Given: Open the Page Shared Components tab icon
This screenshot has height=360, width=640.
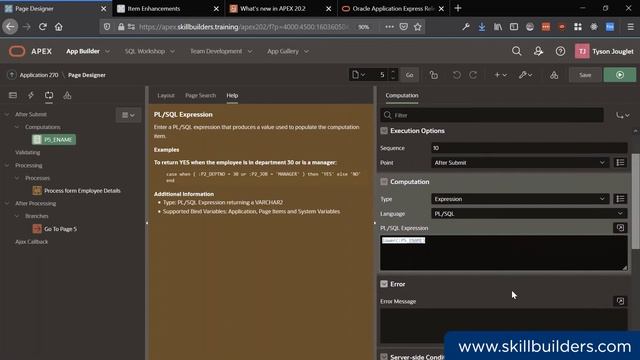Looking at the screenshot, I should point(67,95).
